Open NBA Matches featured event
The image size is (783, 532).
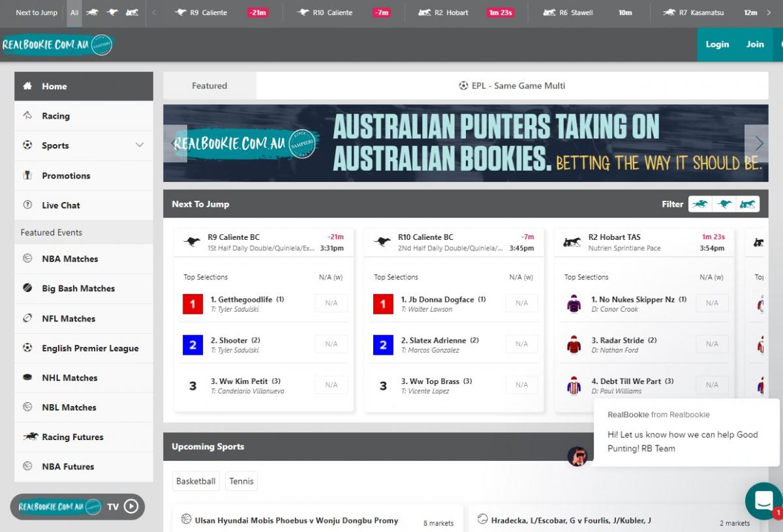pyautogui.click(x=84, y=259)
